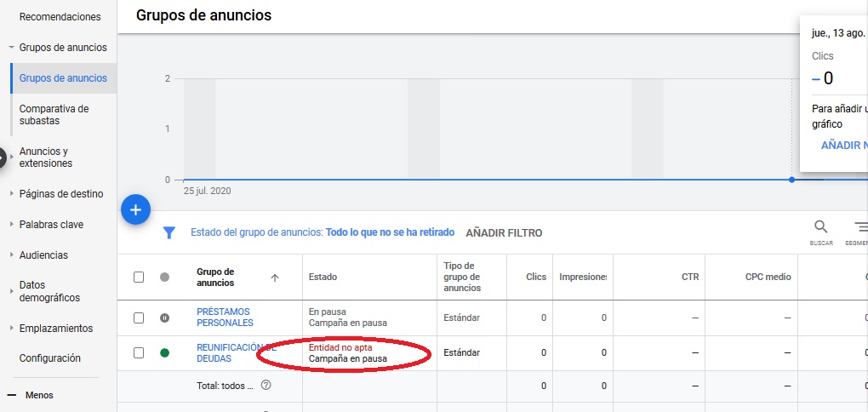This screenshot has width=868, height=412.
Task: Expand the Audiencias sidebar section
Action: coord(43,255)
